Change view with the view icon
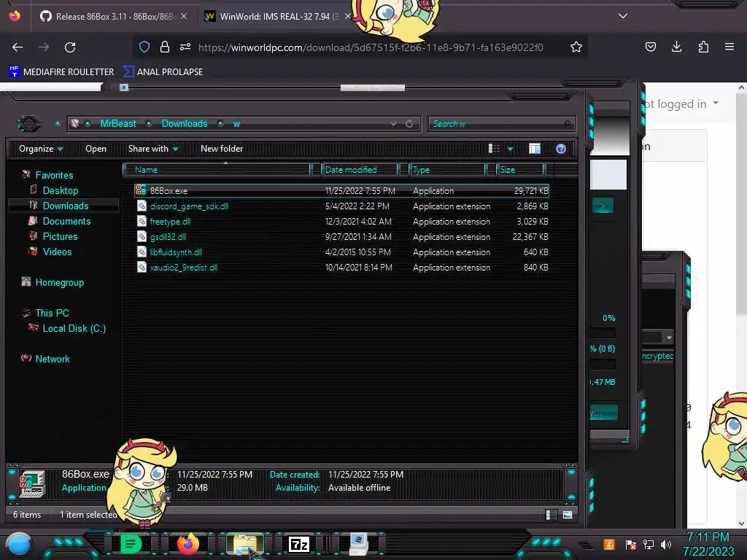This screenshot has height=560, width=747. coord(495,149)
